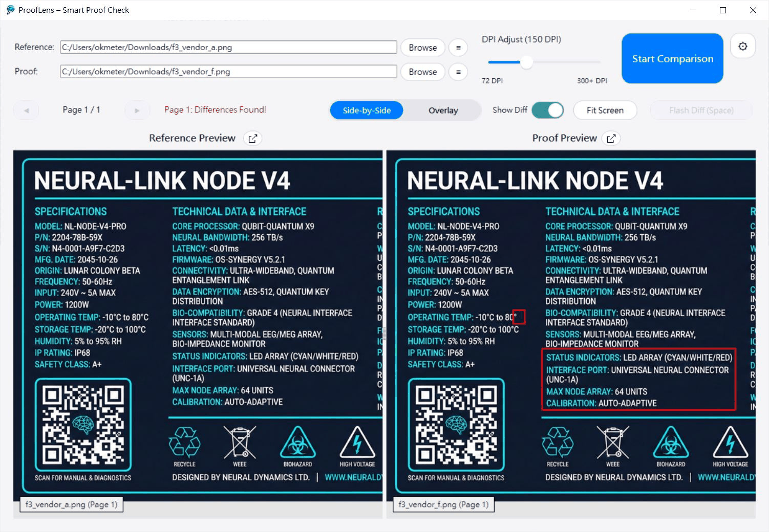Click the Flash Diff (Space) button

click(x=701, y=110)
